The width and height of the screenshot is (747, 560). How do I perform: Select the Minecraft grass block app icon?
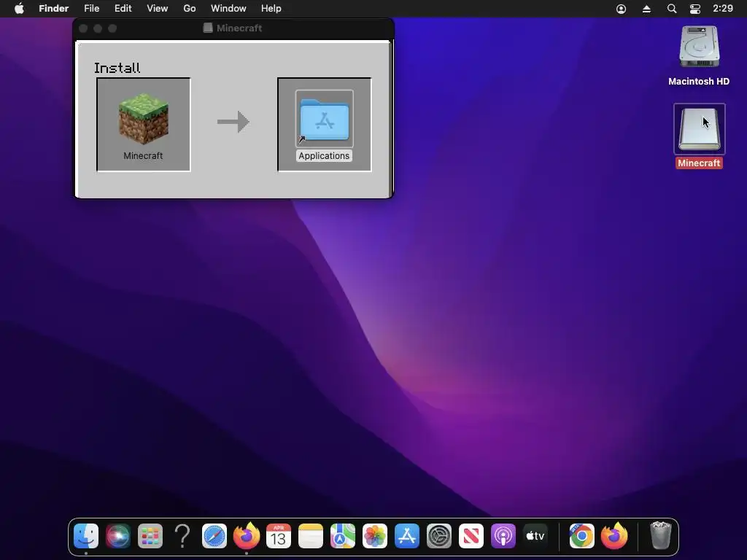144,119
